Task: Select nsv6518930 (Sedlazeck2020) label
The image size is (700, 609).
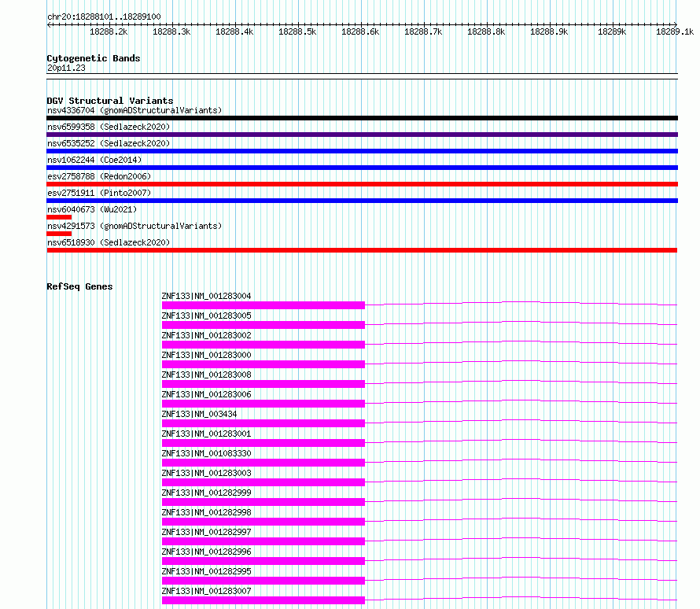Action: click(x=109, y=242)
